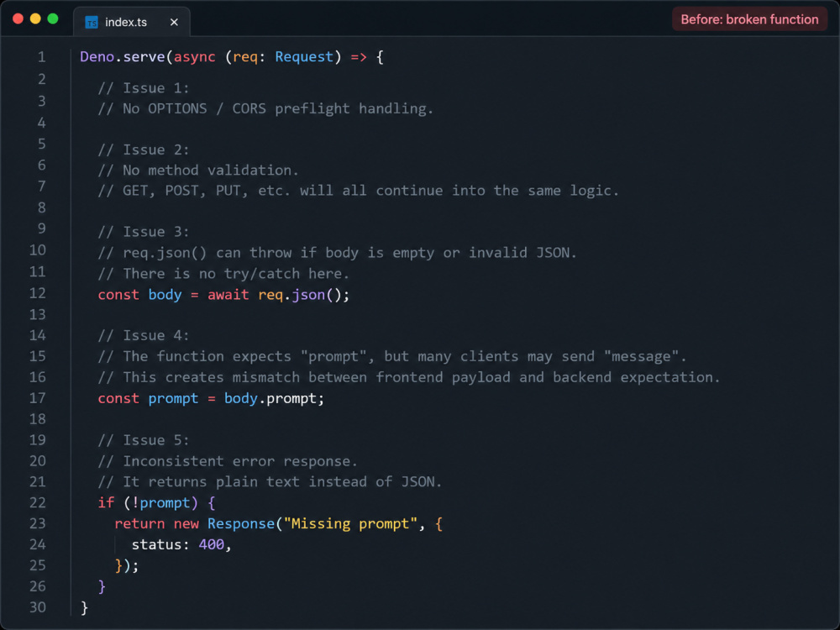Click the '// Issue 2:' comment

tap(143, 150)
